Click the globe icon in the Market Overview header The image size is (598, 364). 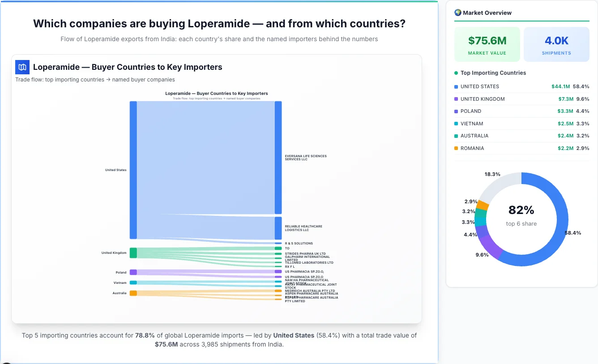(458, 13)
